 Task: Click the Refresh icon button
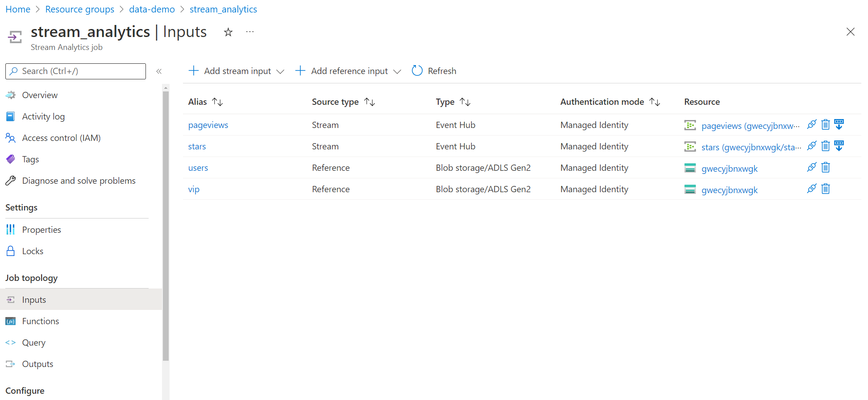(x=417, y=71)
